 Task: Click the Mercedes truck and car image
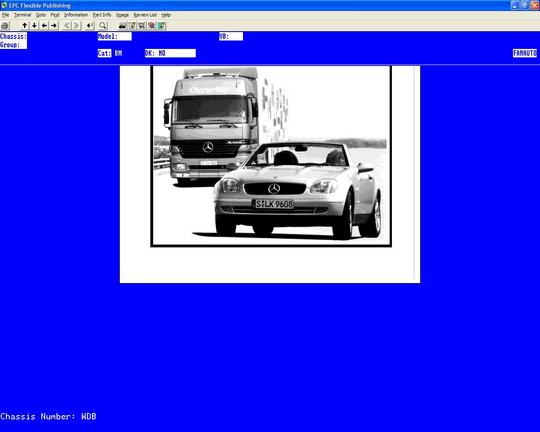(271, 156)
